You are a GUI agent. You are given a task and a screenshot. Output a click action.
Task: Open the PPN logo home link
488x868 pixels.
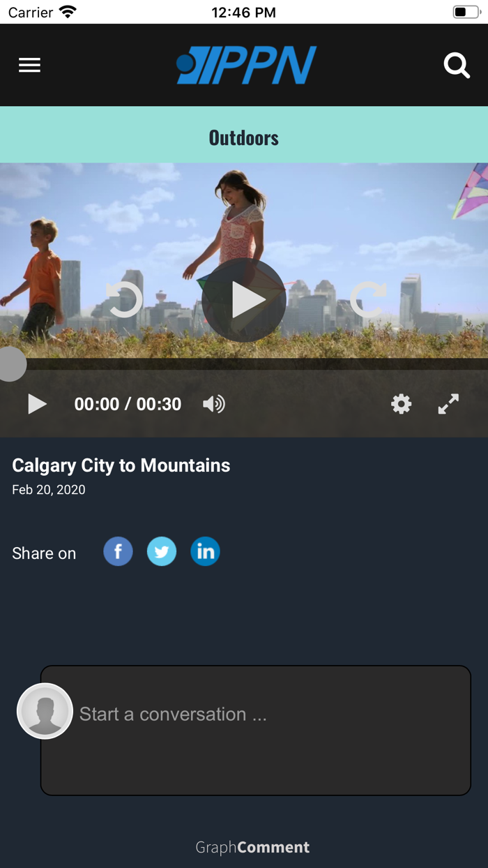pos(246,65)
